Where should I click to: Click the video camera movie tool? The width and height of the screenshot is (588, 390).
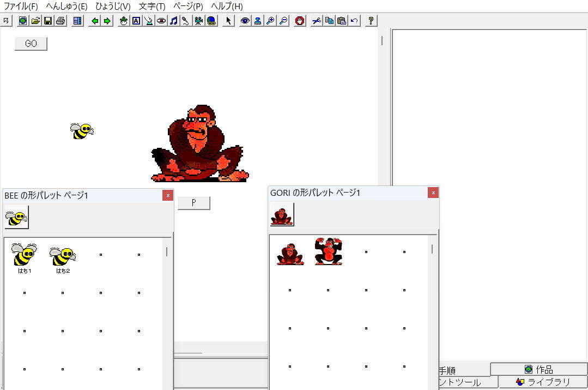(199, 21)
